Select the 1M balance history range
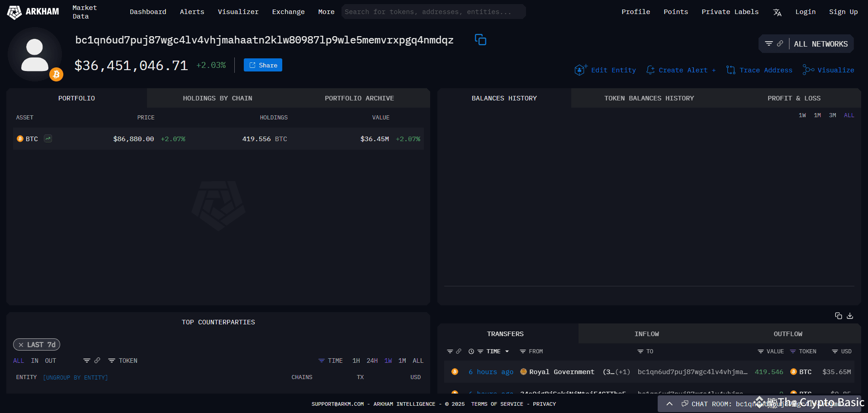 817,115
